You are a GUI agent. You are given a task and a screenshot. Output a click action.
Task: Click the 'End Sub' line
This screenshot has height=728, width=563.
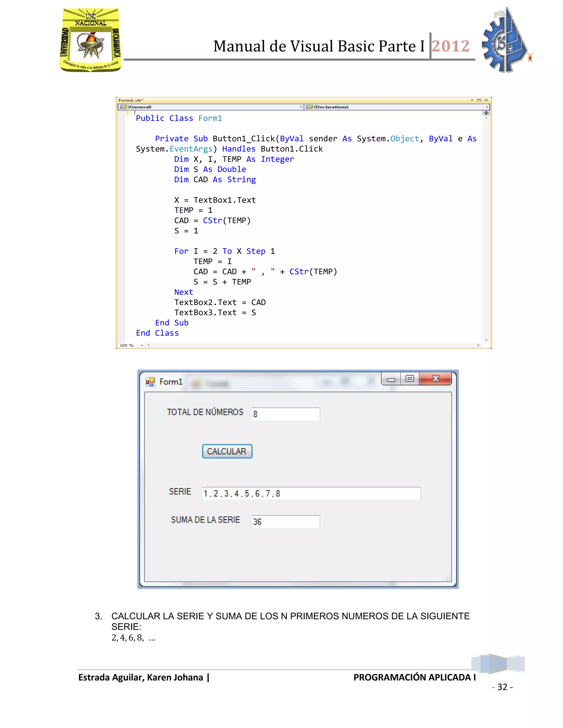click(x=172, y=323)
